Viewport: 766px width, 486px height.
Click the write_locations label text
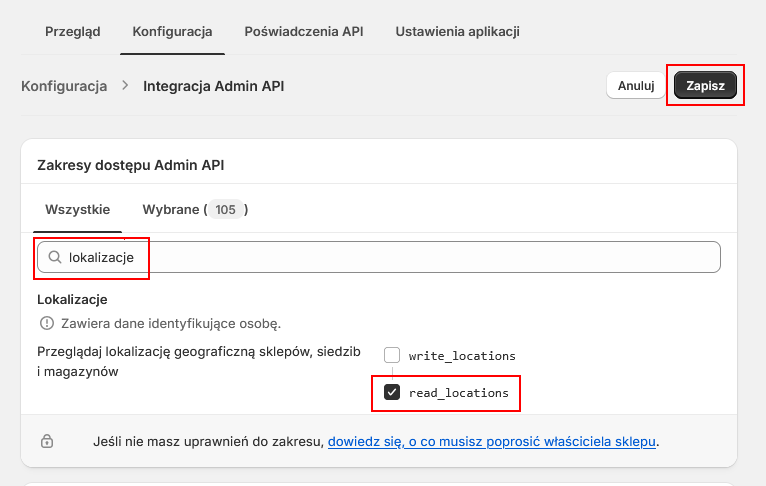pos(462,356)
